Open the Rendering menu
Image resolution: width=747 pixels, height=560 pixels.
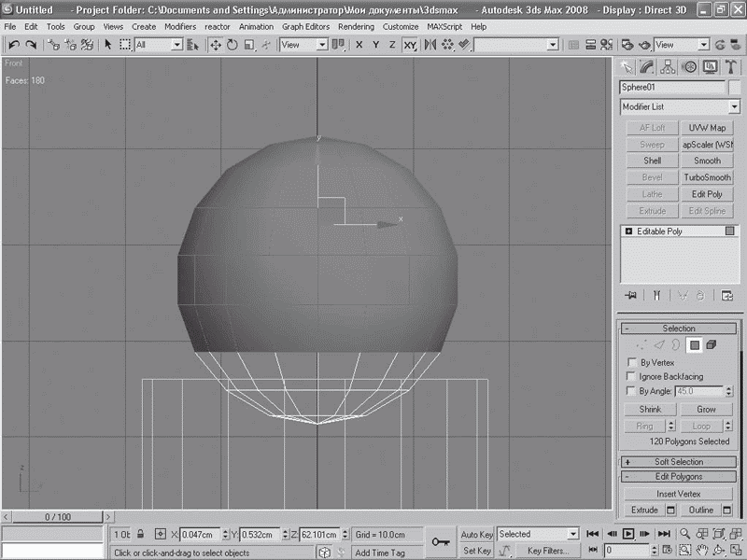click(x=356, y=27)
